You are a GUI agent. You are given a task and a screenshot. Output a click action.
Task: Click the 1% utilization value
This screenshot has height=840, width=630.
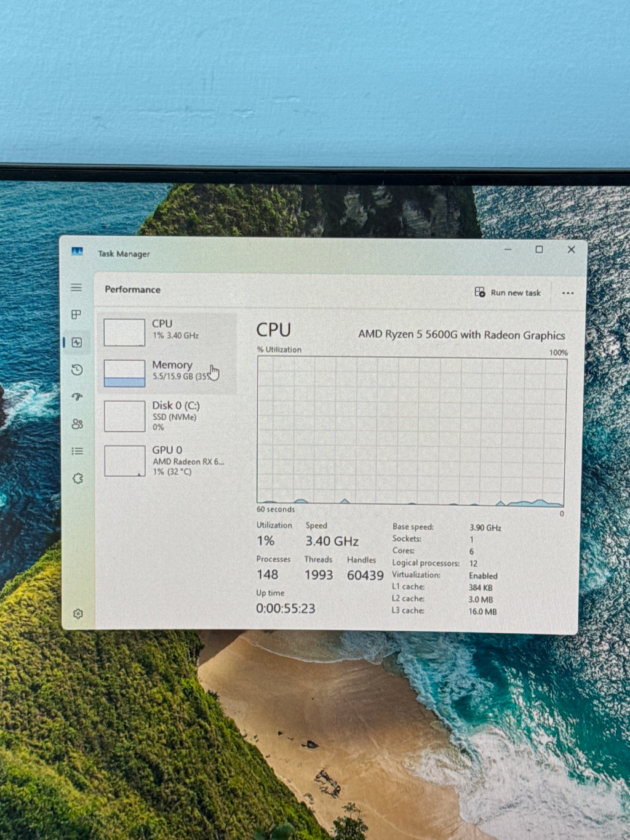(266, 540)
